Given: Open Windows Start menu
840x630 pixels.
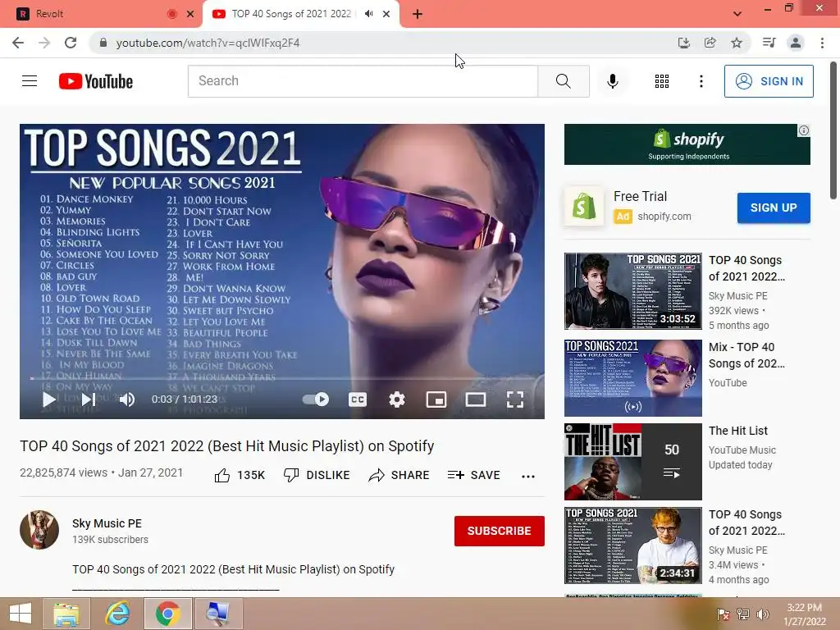Looking at the screenshot, I should (20, 614).
